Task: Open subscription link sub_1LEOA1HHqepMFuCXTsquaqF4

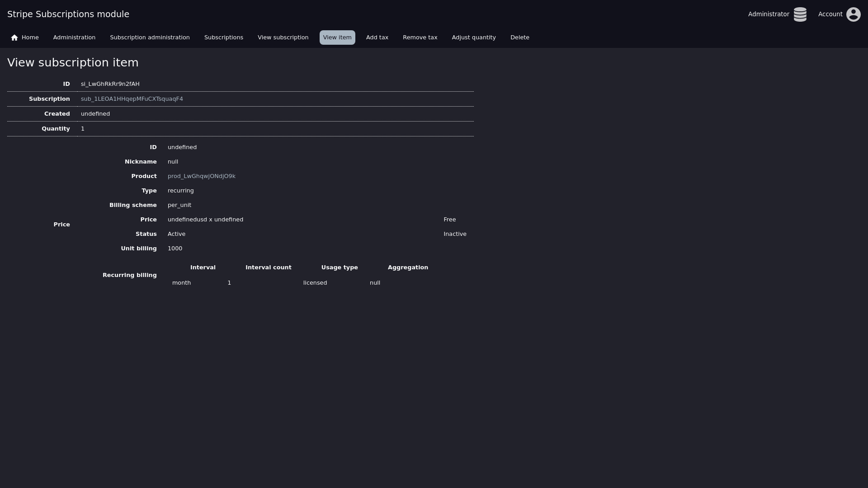Action: (x=132, y=99)
